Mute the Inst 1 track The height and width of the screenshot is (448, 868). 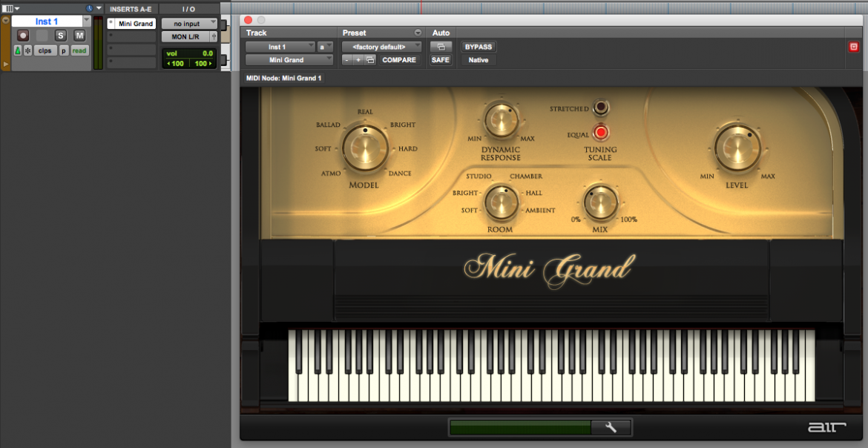click(79, 35)
